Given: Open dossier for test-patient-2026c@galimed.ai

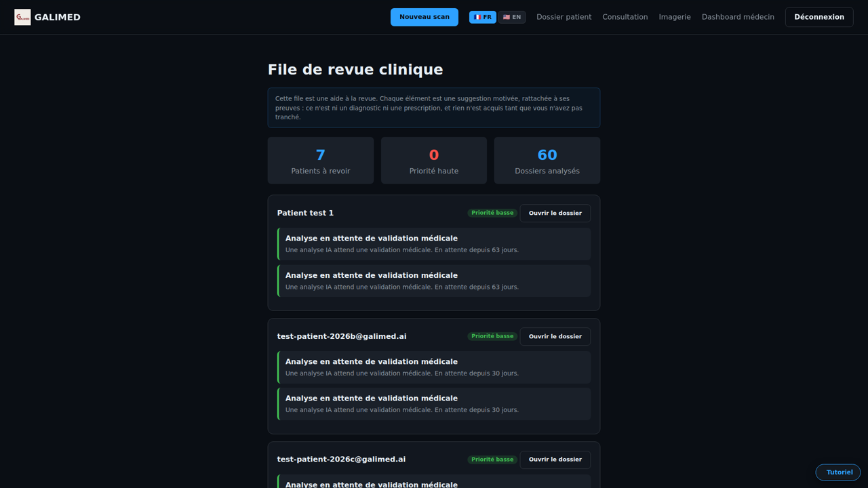Looking at the screenshot, I should (555, 460).
